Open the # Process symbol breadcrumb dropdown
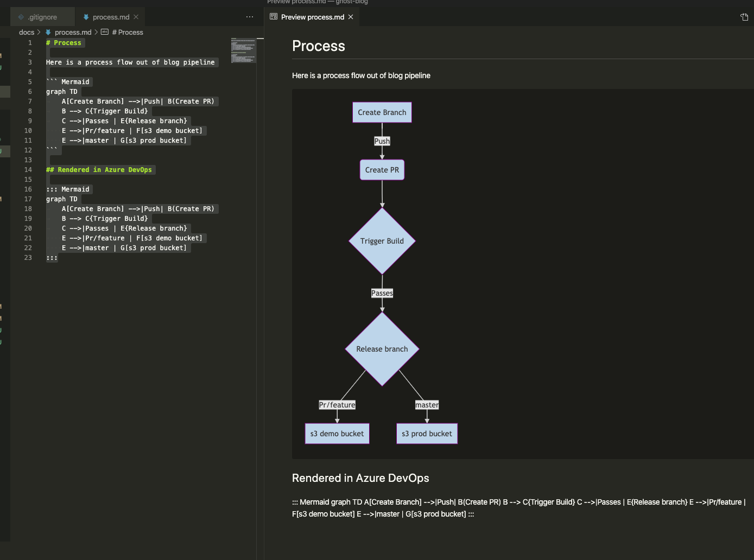 coord(129,32)
